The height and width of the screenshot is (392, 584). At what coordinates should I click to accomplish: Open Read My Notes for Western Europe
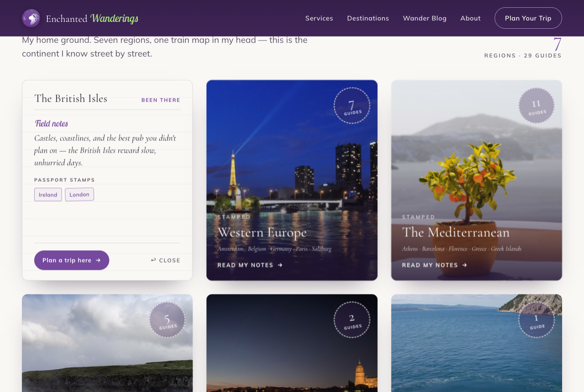click(x=250, y=265)
